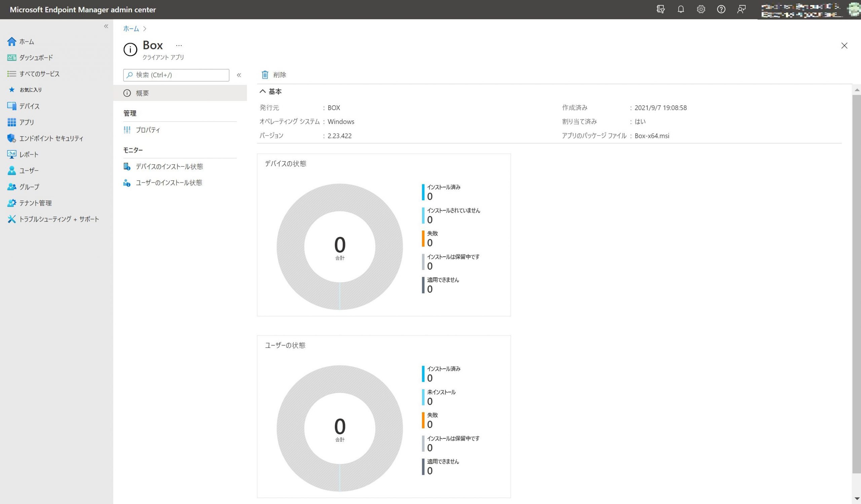Click the 検索 (Ctrl+/) search field
861x504 pixels.
point(180,75)
